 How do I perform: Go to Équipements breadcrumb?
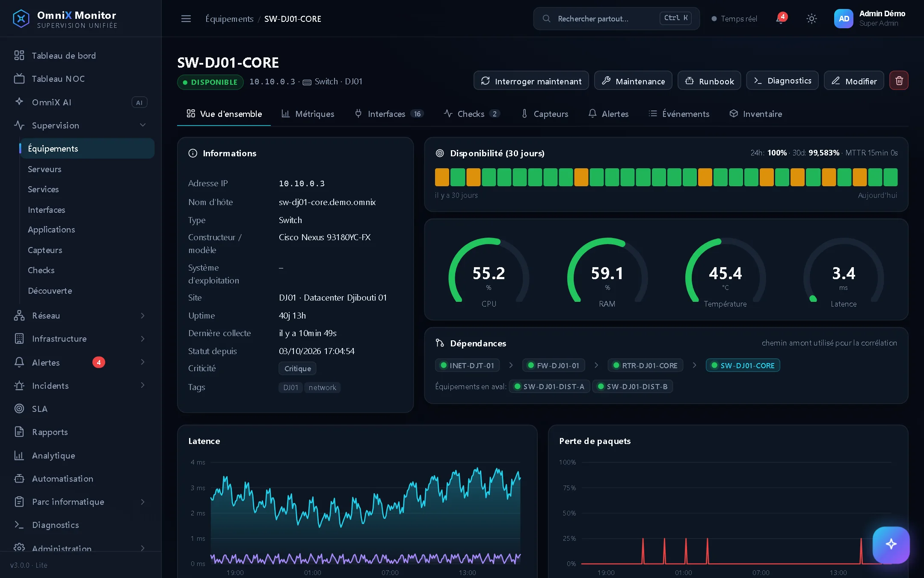coord(229,19)
